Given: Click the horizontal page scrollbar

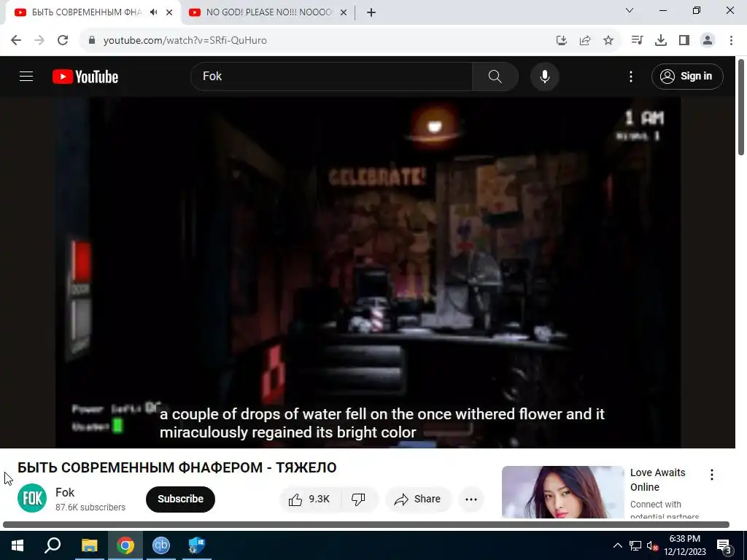Looking at the screenshot, I should click(x=366, y=525).
